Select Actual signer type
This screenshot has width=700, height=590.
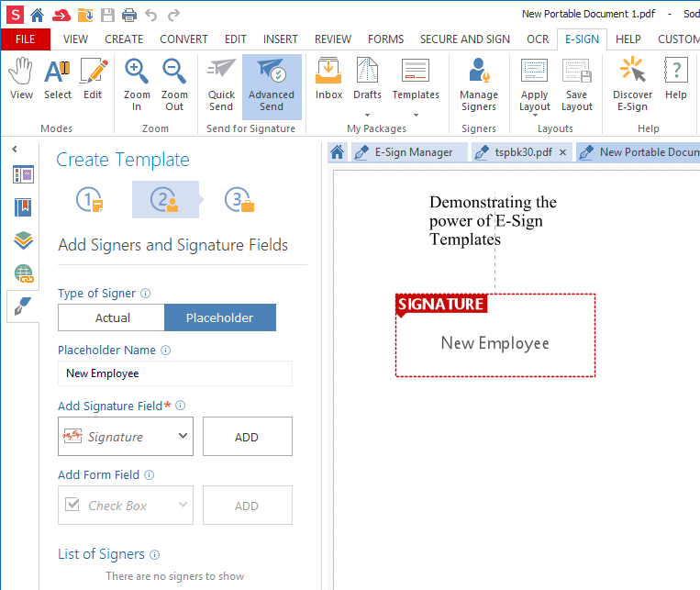coord(112,317)
